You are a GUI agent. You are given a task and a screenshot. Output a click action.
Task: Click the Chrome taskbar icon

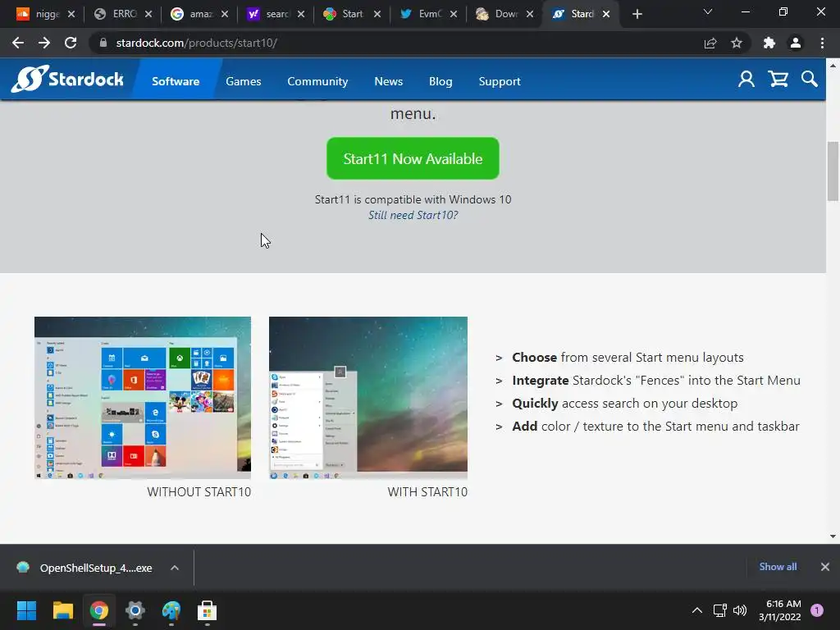tap(99, 610)
